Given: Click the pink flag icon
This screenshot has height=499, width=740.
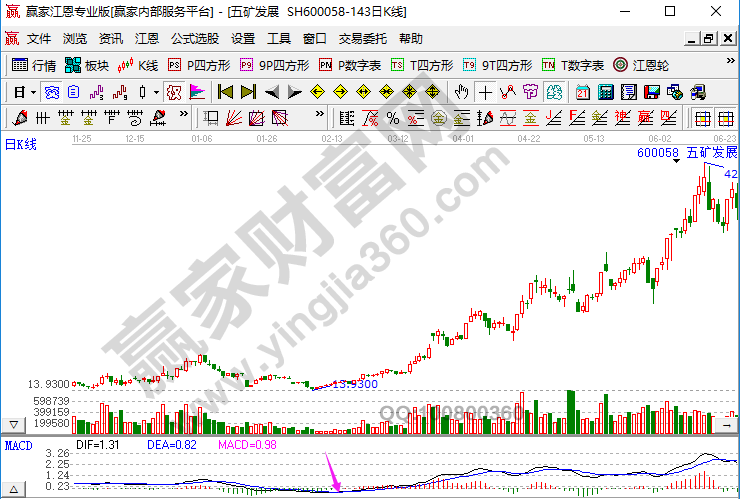Looking at the screenshot, I should point(197,92).
